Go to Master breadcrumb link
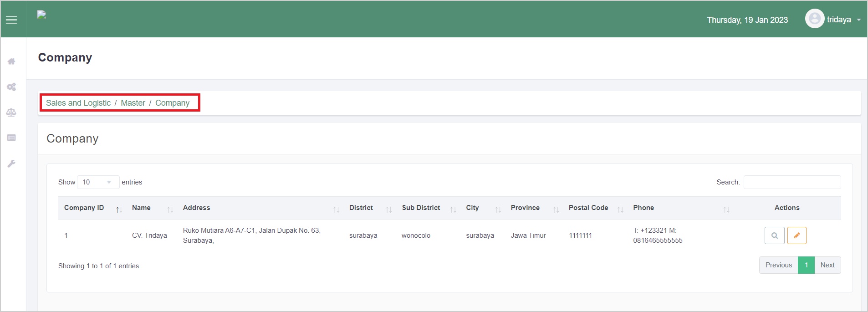868x312 pixels. [133, 103]
